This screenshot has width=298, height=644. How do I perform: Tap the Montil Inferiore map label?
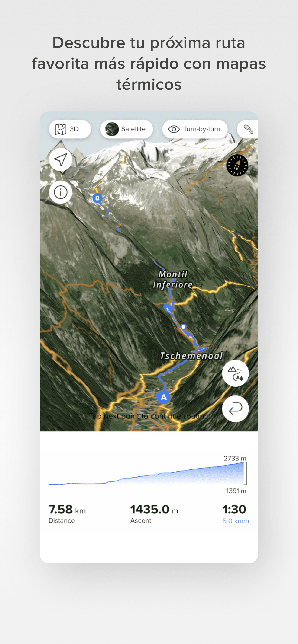pos(173,280)
